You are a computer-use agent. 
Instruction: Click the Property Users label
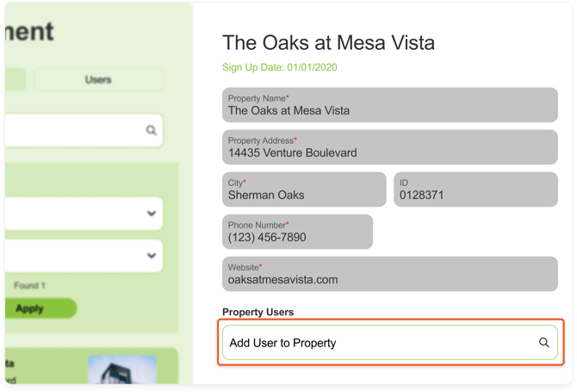click(257, 312)
